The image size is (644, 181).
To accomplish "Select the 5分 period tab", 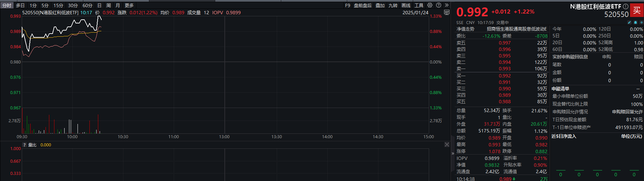I will pyautogui.click(x=45, y=5).
